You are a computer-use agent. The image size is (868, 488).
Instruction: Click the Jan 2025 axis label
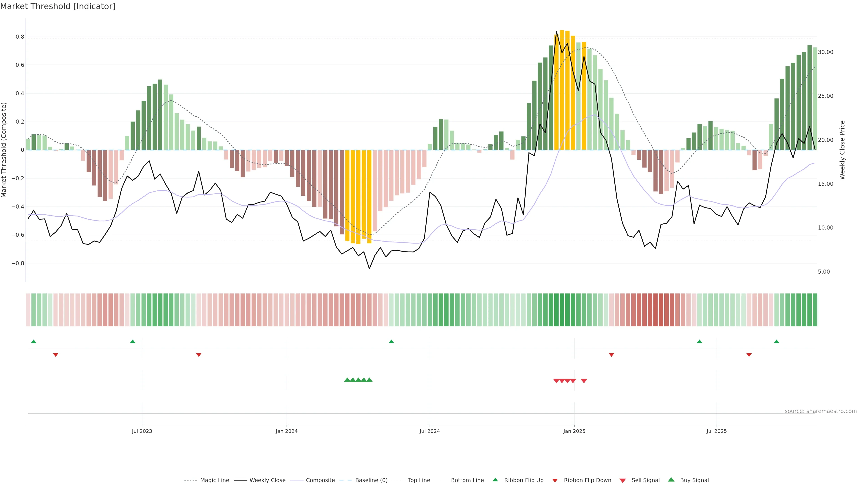pos(574,431)
